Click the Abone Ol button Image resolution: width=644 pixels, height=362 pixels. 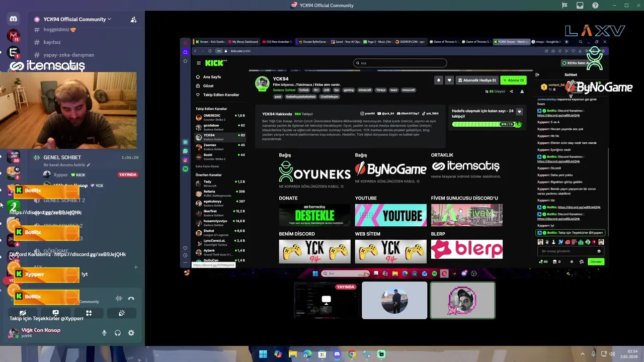pos(513,80)
